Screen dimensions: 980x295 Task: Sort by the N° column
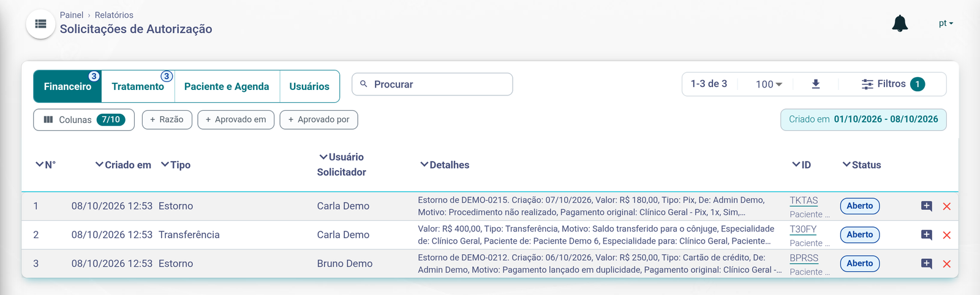[45, 165]
